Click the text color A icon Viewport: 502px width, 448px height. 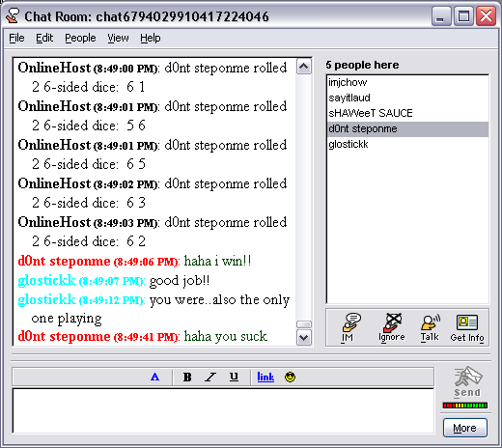coord(154,377)
